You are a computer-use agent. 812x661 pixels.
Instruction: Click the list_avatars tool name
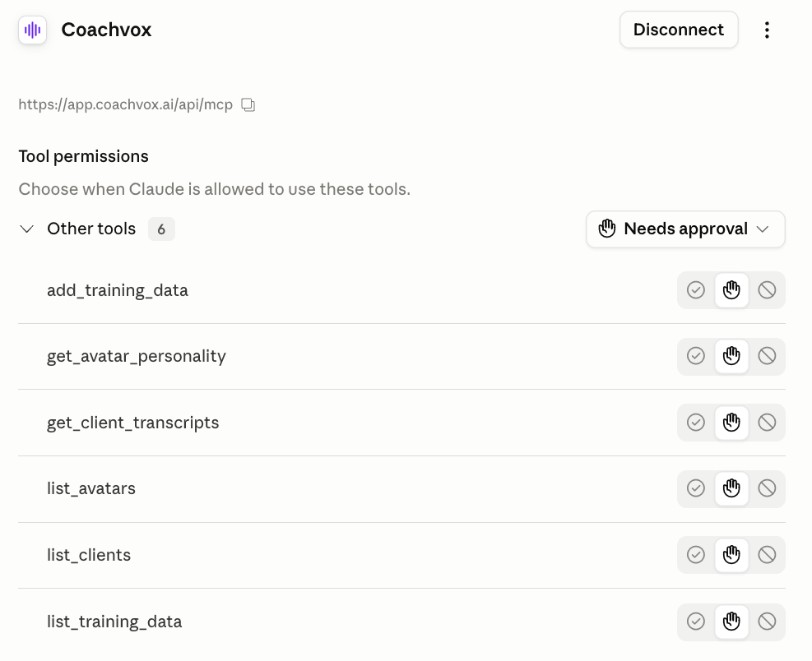pos(91,488)
